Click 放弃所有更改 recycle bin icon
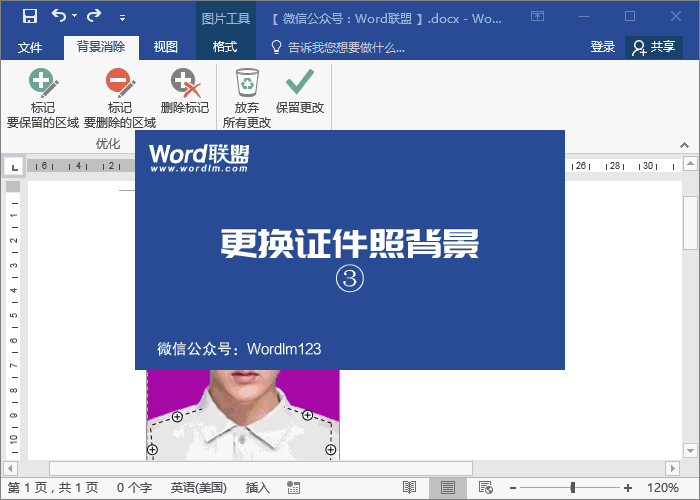Screen dimensions: 700x500 (x=247, y=99)
